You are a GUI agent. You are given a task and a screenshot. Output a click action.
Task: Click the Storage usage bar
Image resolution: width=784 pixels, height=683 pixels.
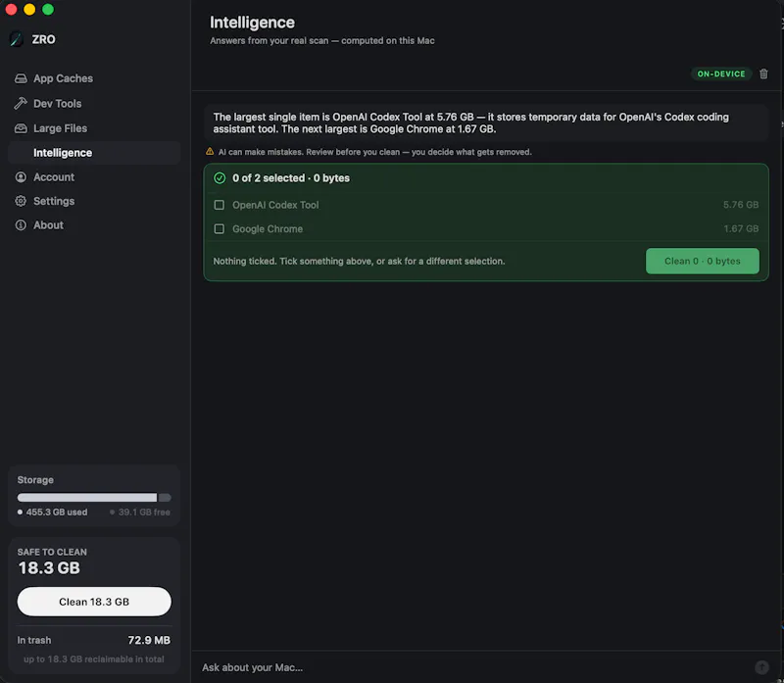click(x=94, y=498)
